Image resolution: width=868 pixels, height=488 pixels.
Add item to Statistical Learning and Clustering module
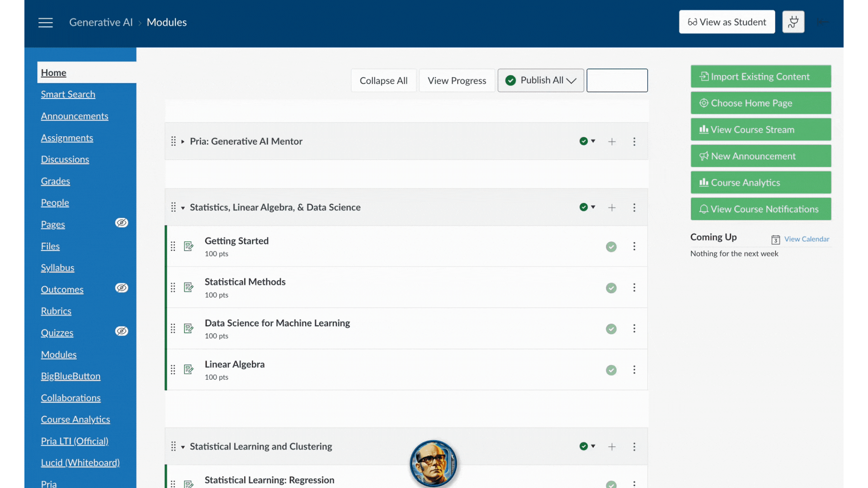pos(612,446)
